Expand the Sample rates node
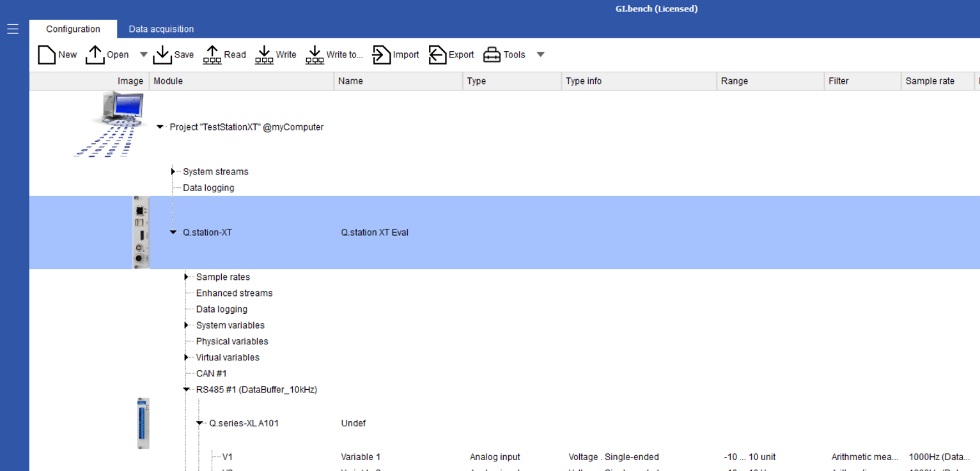Image resolution: width=980 pixels, height=471 pixels. tap(186, 277)
